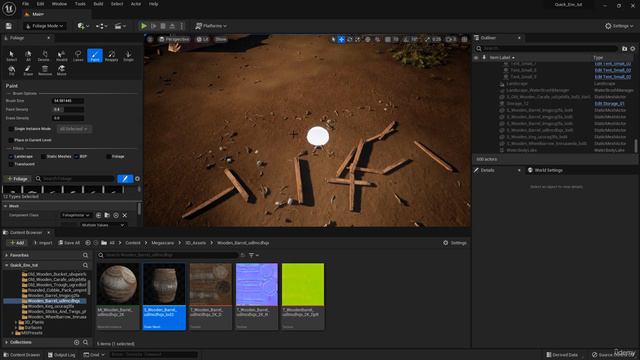Image resolution: width=640 pixels, height=360 pixels.
Task: Open viewport camera speed control
Action: click(x=451, y=39)
